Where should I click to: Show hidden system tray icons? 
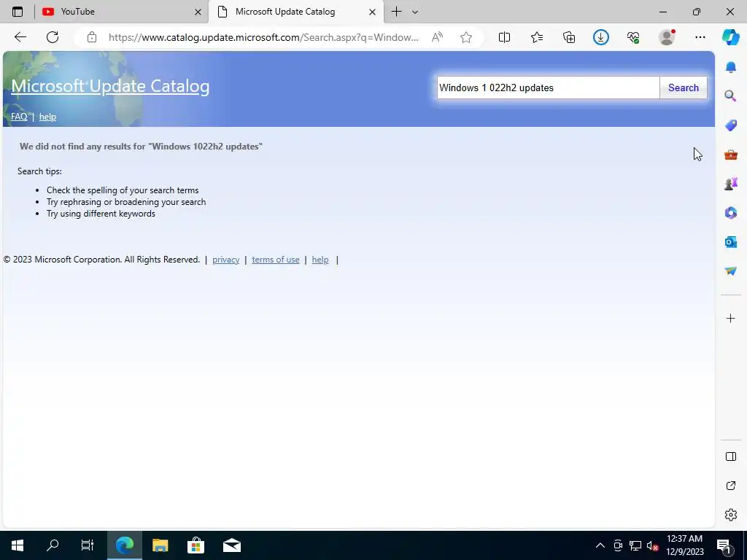coord(600,545)
